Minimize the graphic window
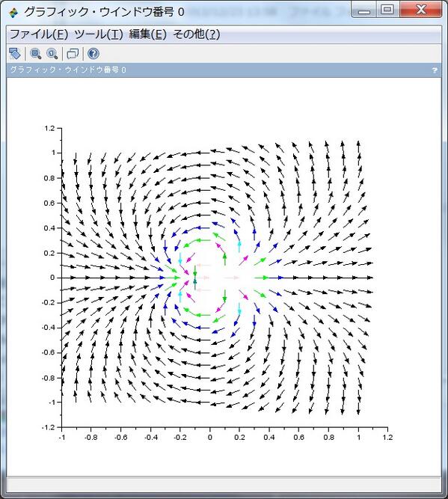The image size is (448, 499). coord(364,10)
